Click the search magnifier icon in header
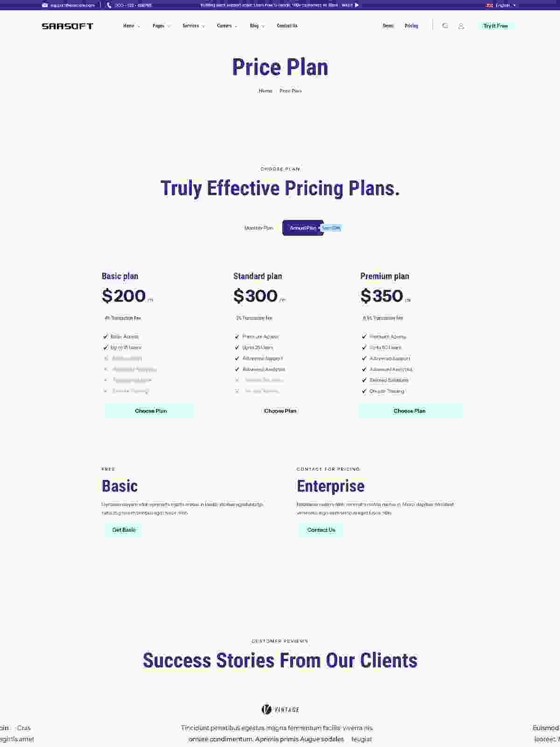This screenshot has height=747, width=560. tap(445, 26)
